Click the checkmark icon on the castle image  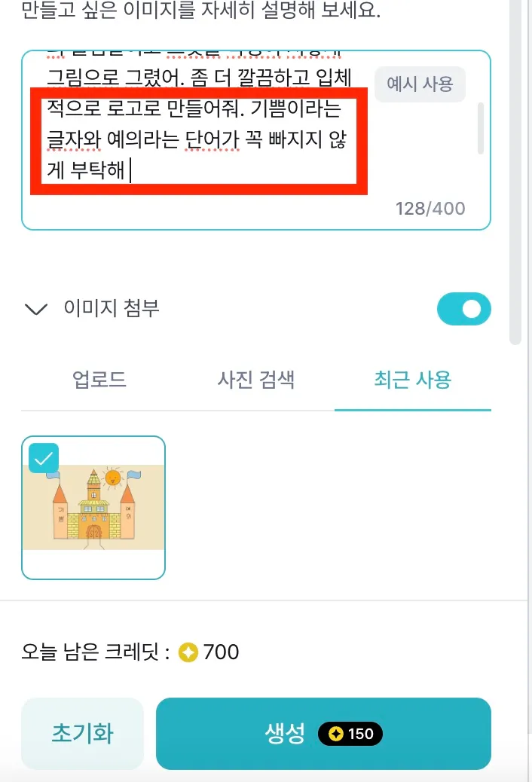[x=44, y=458]
